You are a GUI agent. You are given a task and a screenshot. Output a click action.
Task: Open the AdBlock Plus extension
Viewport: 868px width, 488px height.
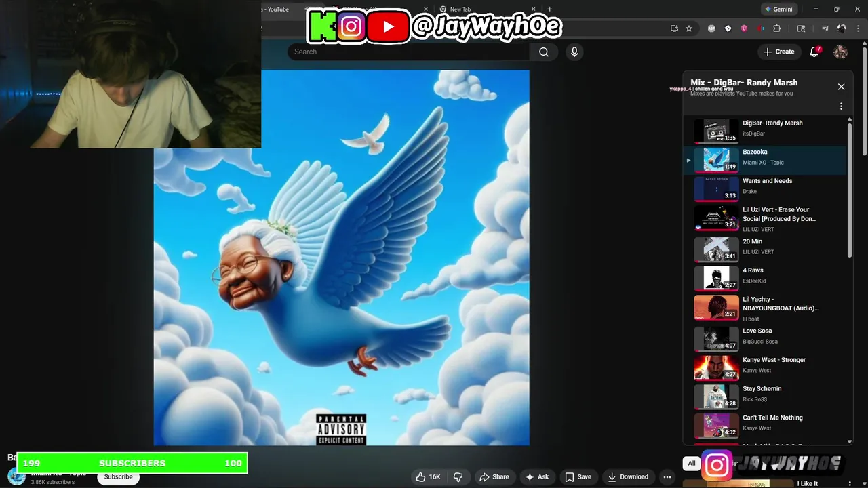click(711, 28)
